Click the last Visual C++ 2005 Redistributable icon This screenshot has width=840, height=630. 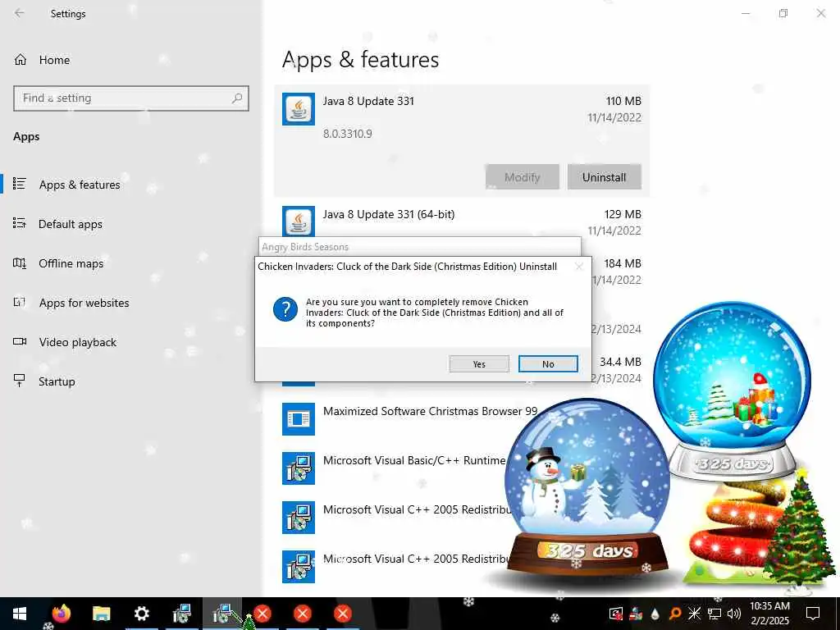(299, 567)
